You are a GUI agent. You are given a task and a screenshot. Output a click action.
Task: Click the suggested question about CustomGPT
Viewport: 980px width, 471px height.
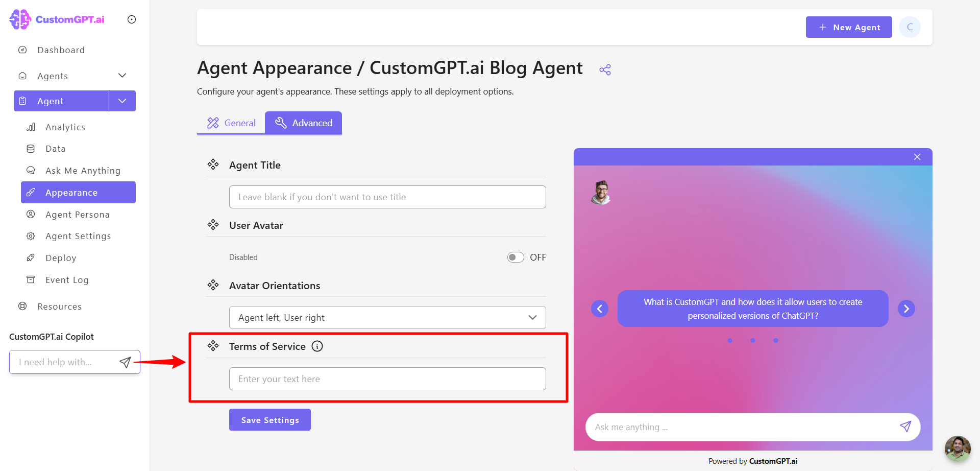point(753,309)
